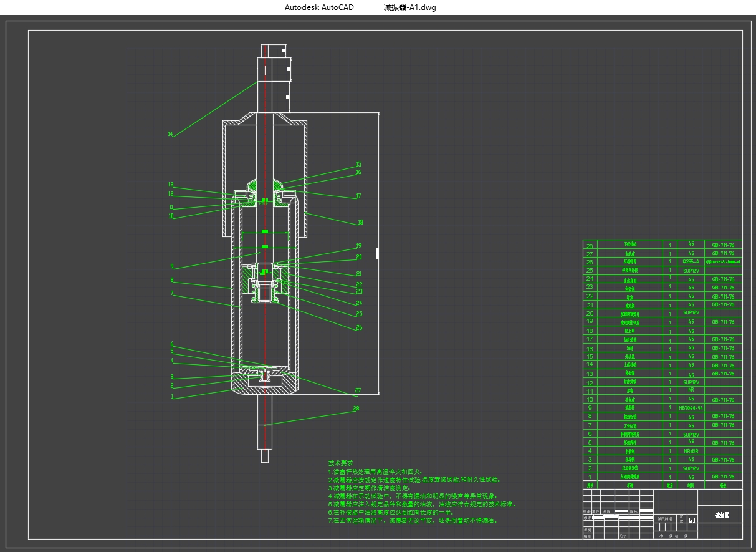Viewport: 756px width, 552px height.
Task: Click callout number 1 at bottom left
Action: point(172,396)
